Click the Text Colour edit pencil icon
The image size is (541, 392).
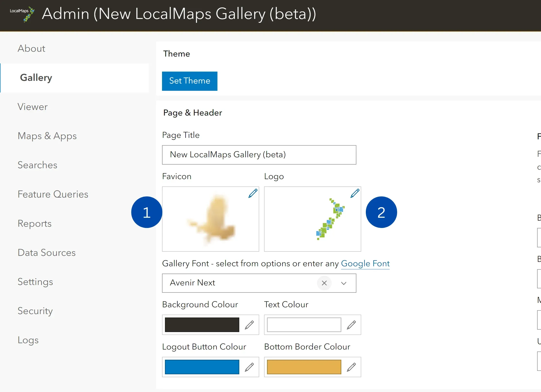352,325
